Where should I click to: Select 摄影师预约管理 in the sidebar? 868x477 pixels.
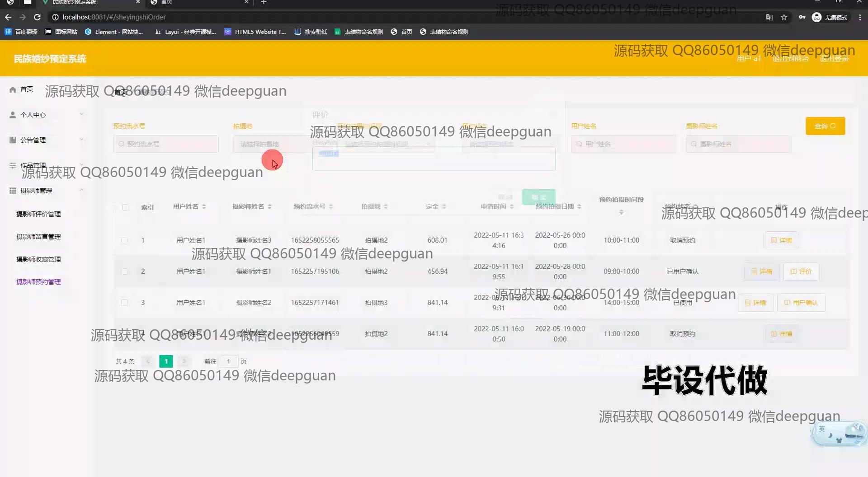pos(38,282)
